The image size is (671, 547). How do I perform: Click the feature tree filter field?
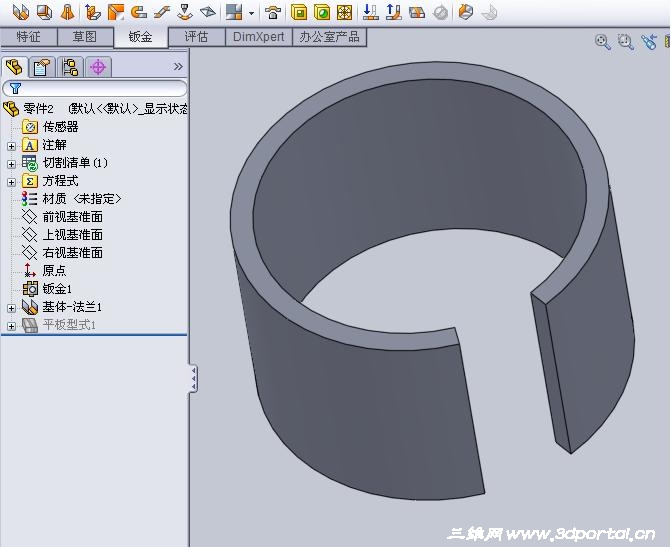(x=95, y=88)
